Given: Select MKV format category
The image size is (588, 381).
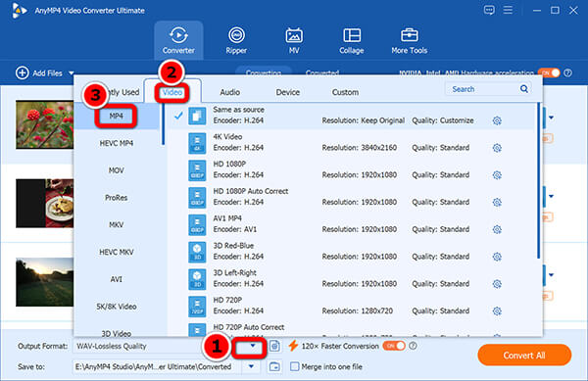Looking at the screenshot, I should click(117, 224).
